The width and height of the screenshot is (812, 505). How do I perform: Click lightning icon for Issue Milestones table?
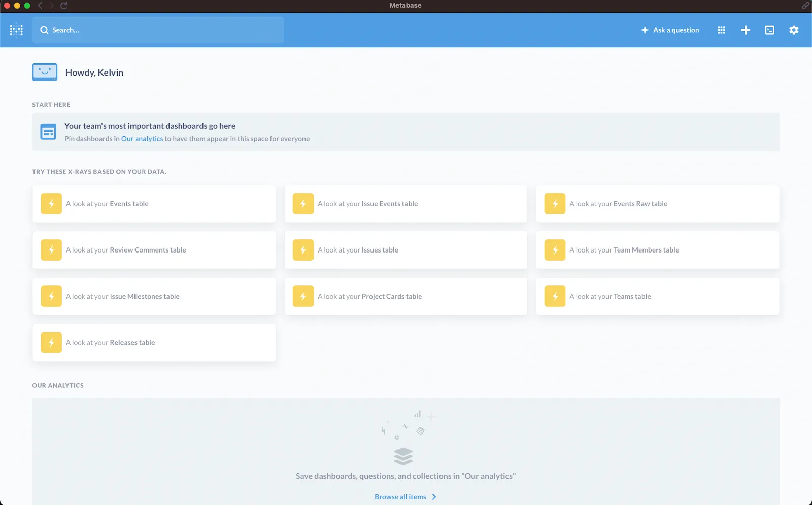(x=51, y=296)
